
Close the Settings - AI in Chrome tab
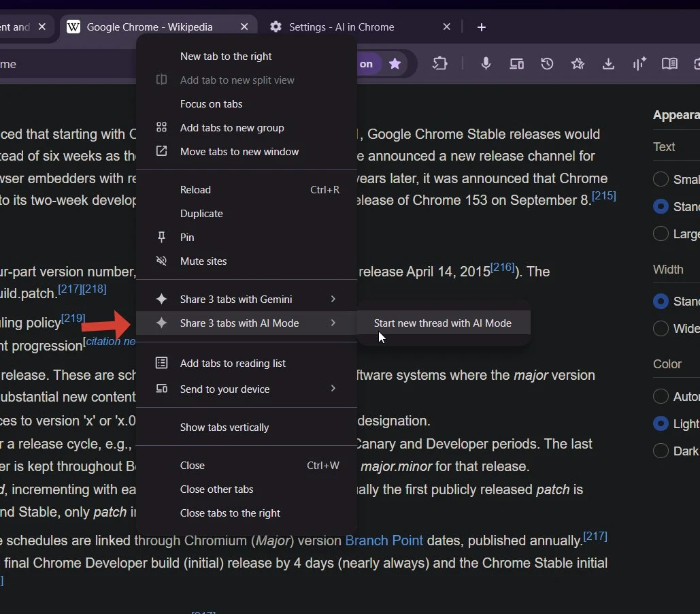(x=446, y=27)
